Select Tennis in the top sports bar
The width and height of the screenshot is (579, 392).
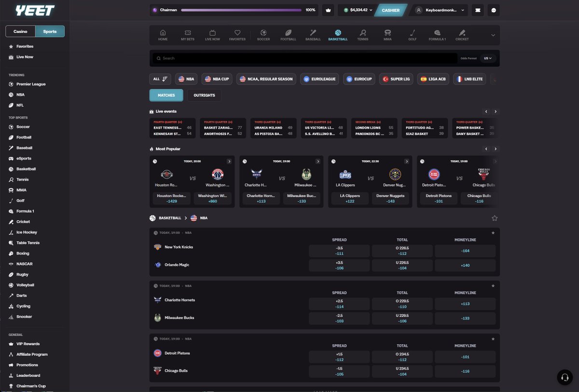[363, 35]
